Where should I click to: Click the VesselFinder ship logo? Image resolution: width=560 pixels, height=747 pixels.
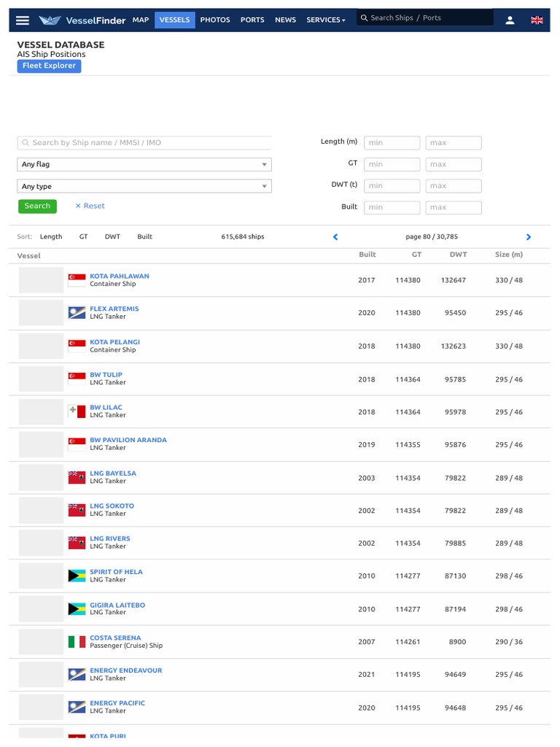[50, 20]
